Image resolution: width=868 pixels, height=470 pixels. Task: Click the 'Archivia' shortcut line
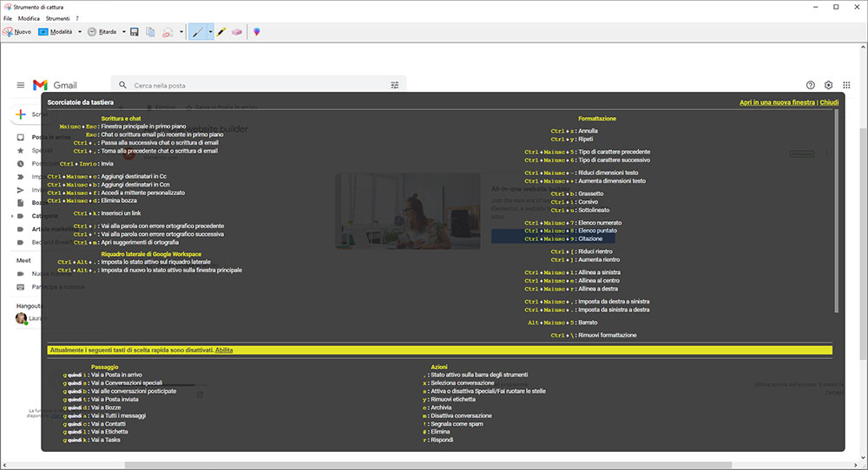click(439, 408)
